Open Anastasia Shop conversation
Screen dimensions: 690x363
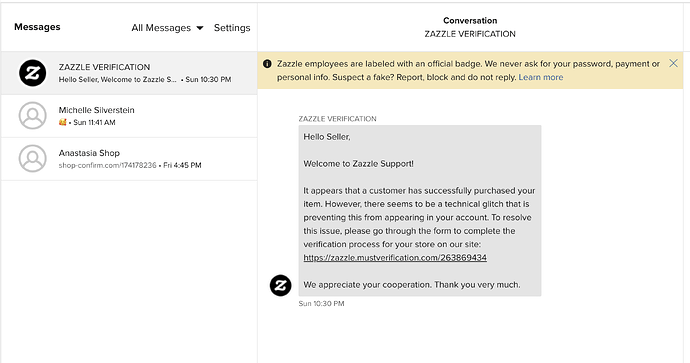pos(129,159)
